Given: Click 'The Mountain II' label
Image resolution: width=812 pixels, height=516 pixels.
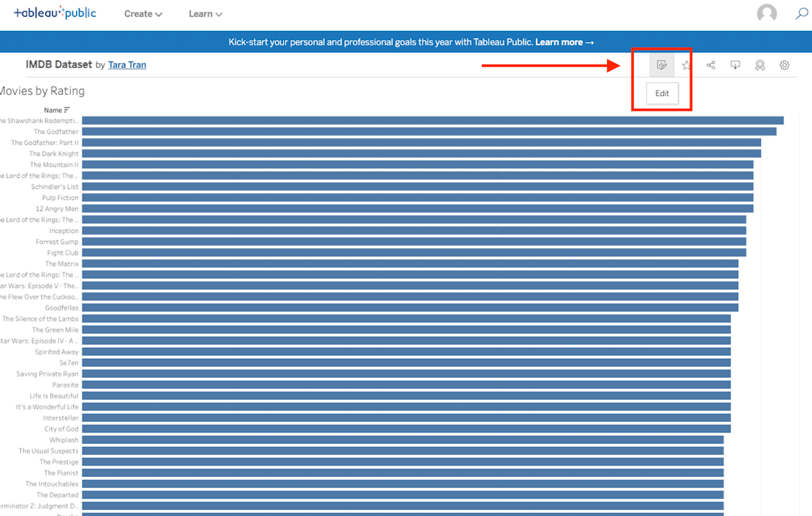Looking at the screenshot, I should [x=54, y=165].
